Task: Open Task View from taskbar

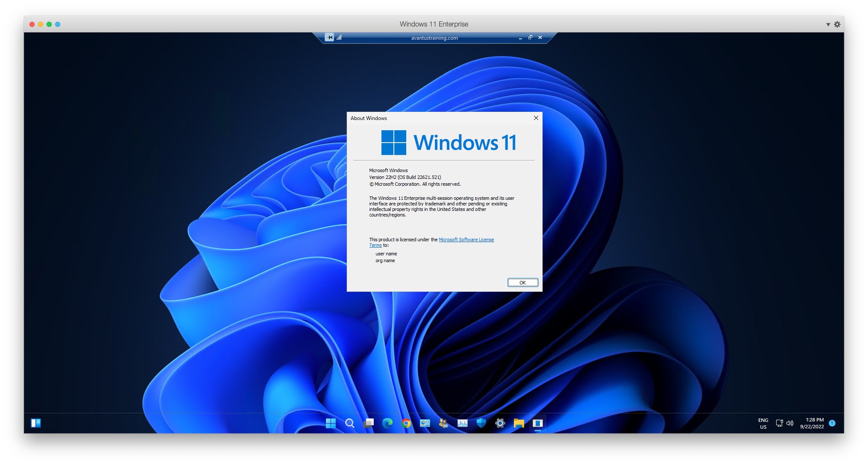Action: click(x=368, y=423)
